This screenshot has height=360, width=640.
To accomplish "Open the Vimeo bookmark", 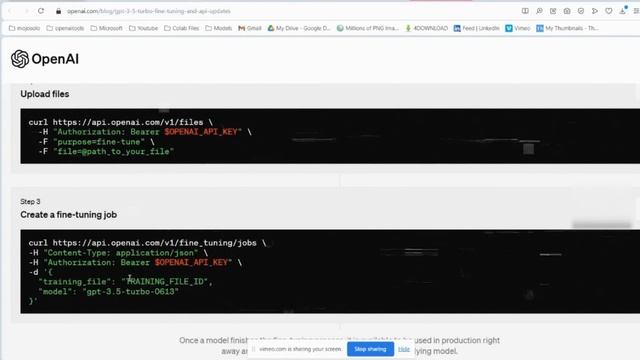I will [518, 28].
